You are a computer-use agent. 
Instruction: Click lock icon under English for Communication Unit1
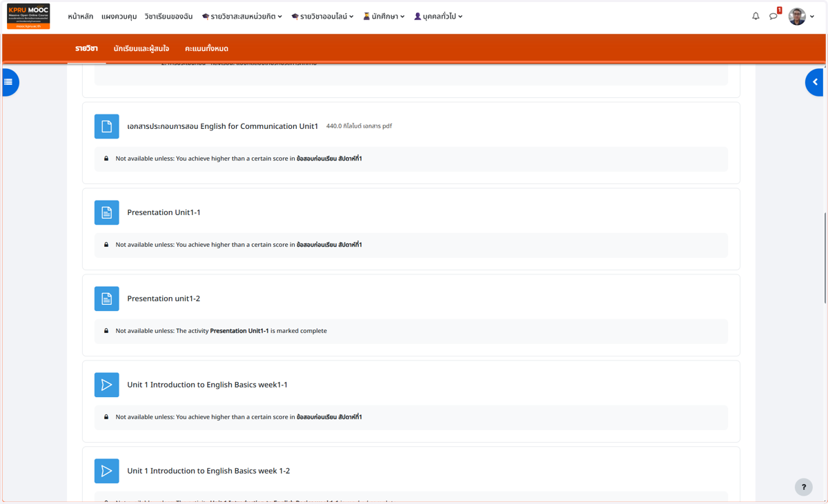106,159
